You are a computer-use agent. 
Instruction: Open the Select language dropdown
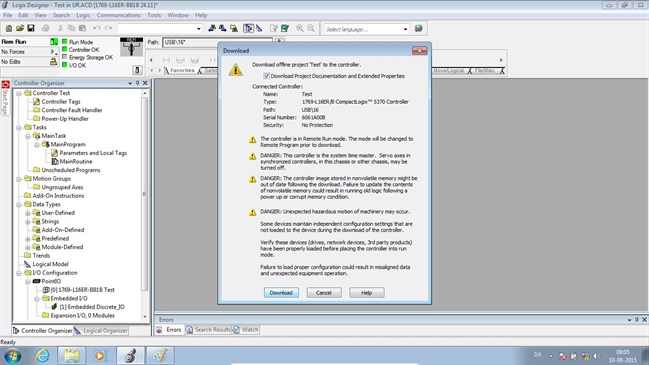(x=405, y=29)
